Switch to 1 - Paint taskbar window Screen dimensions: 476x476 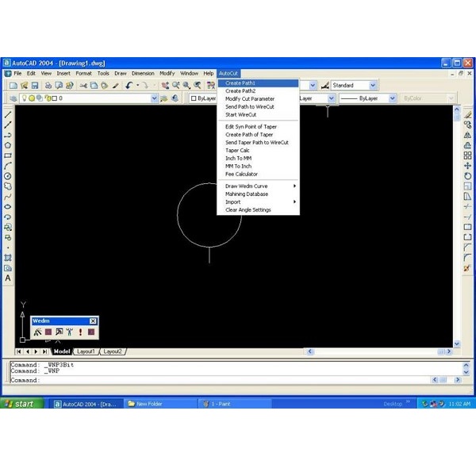click(x=234, y=404)
